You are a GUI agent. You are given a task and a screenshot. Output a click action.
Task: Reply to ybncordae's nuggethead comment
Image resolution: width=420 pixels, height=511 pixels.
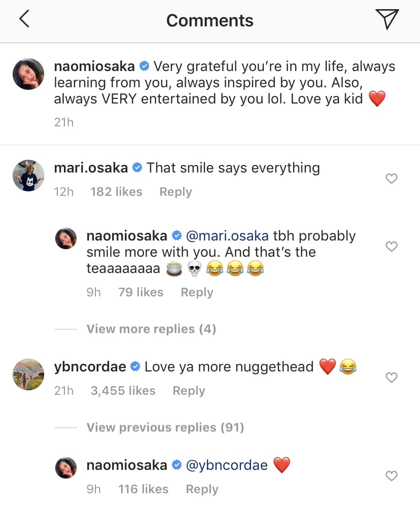[189, 391]
